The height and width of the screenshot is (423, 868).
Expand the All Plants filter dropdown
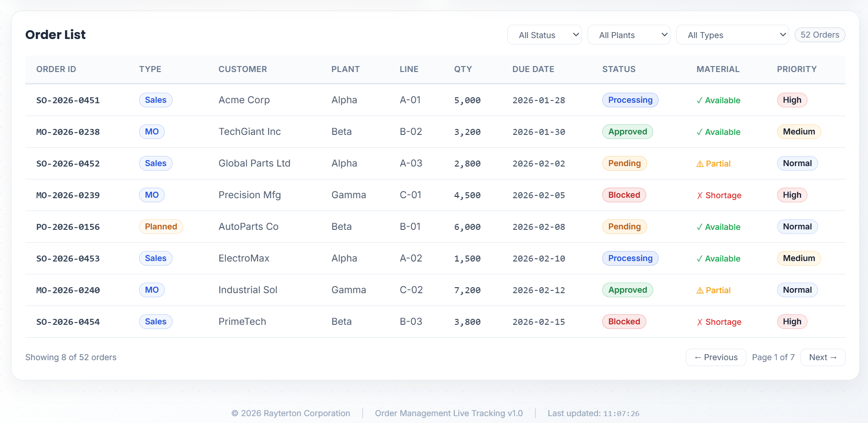pyautogui.click(x=628, y=35)
